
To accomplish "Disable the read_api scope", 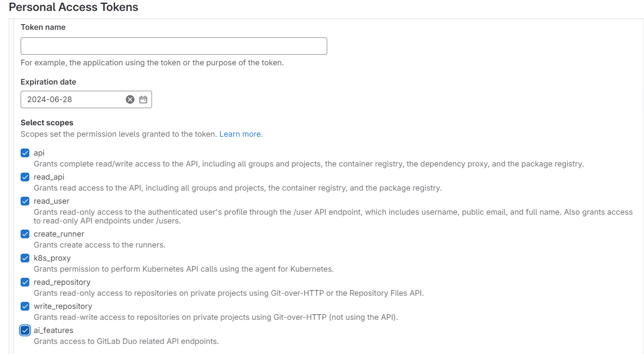I will coord(25,177).
